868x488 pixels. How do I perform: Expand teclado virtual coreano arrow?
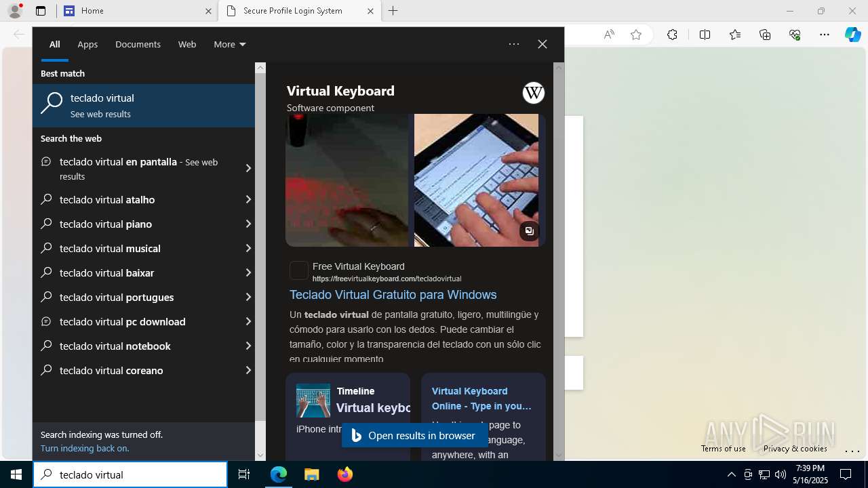point(248,370)
